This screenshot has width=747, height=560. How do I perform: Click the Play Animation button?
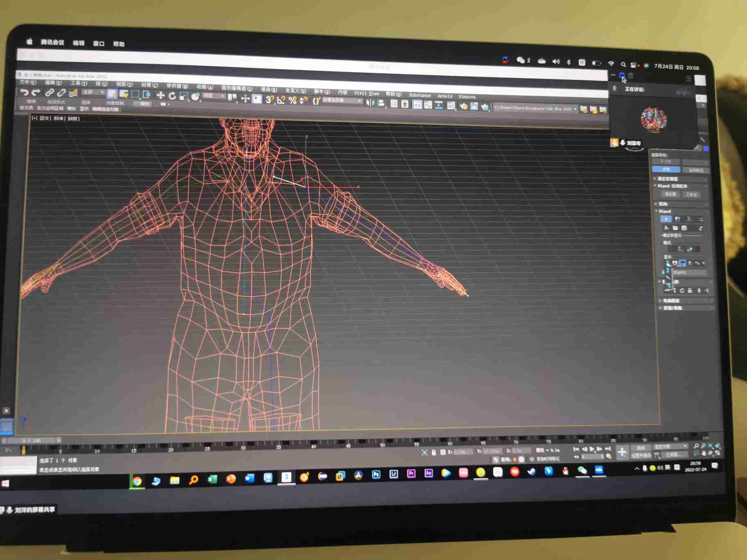592,449
